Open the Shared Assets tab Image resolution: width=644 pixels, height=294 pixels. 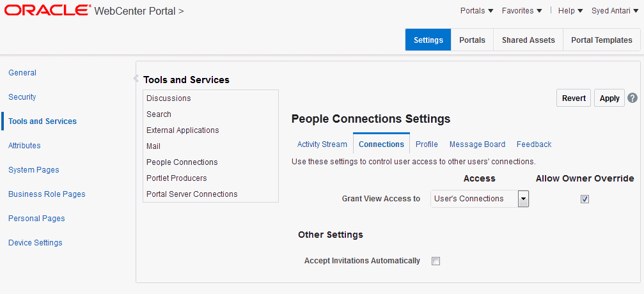click(x=528, y=40)
